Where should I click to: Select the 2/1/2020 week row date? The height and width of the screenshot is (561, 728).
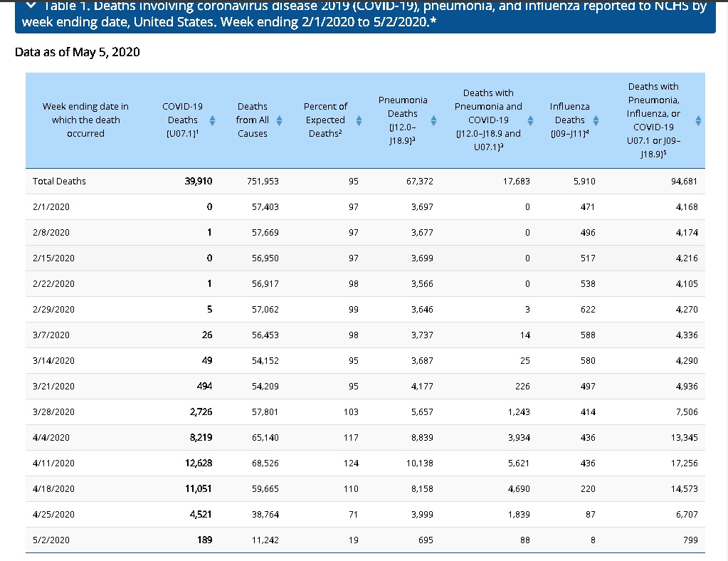pyautogui.click(x=51, y=207)
